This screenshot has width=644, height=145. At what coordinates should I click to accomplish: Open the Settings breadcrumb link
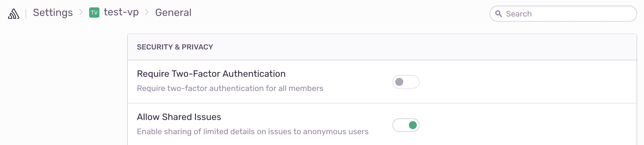coord(53,13)
